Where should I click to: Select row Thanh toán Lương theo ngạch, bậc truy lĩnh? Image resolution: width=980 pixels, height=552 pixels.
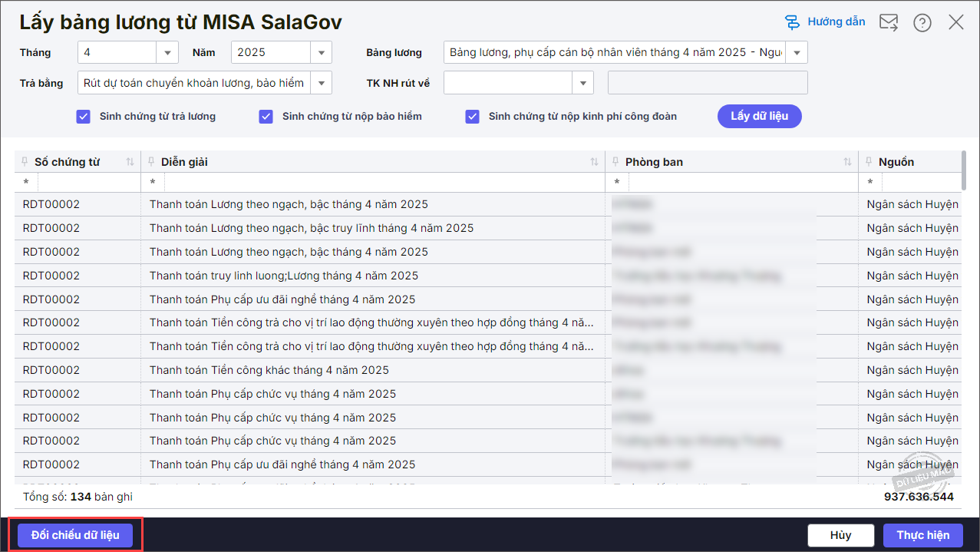click(x=488, y=228)
